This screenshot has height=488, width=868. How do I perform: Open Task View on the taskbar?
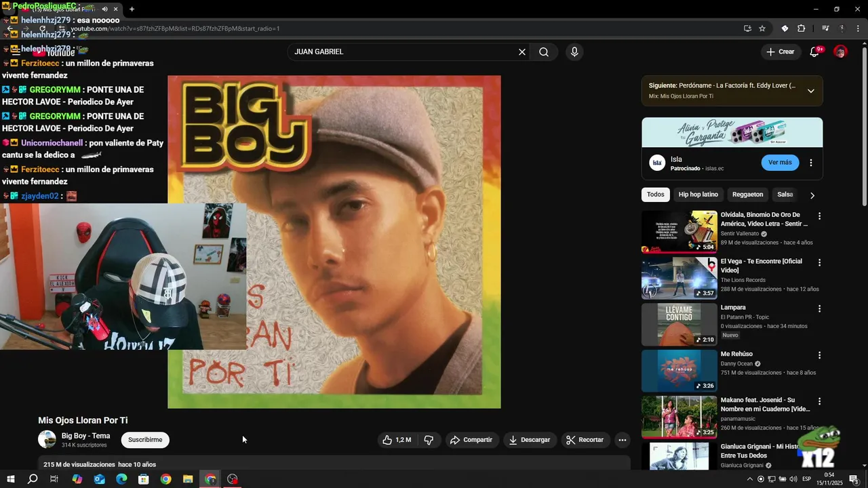(54, 479)
